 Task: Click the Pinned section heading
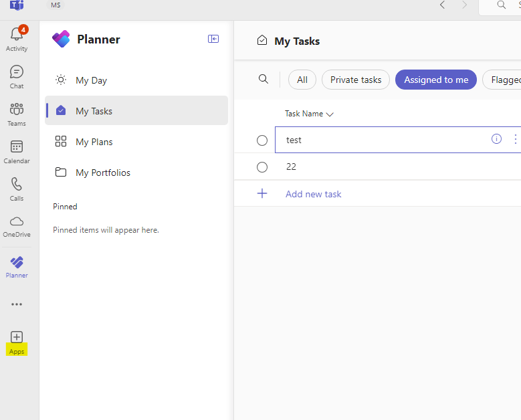click(x=65, y=207)
